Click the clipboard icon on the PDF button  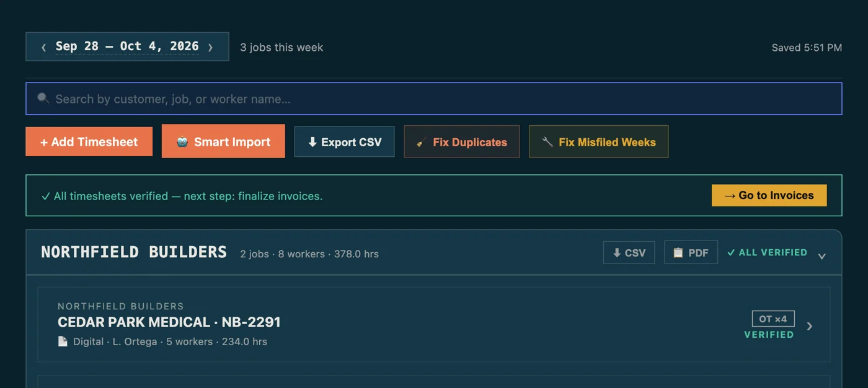pos(678,253)
